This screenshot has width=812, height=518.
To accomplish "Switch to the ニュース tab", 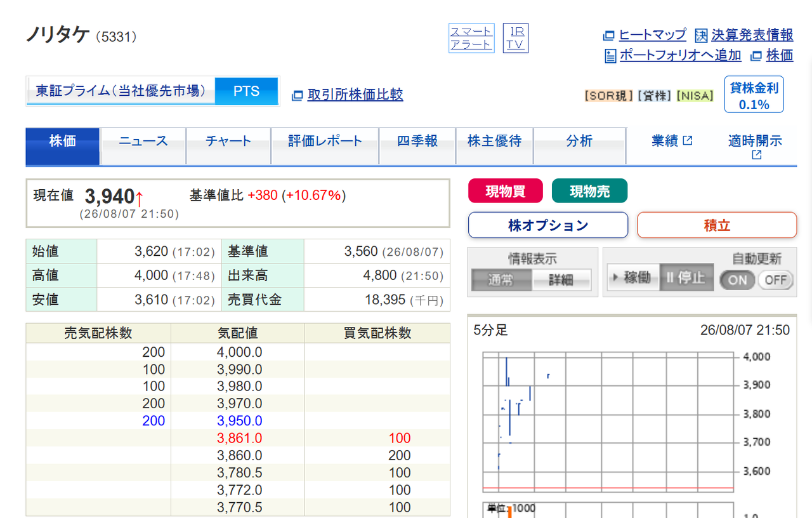I will point(143,146).
